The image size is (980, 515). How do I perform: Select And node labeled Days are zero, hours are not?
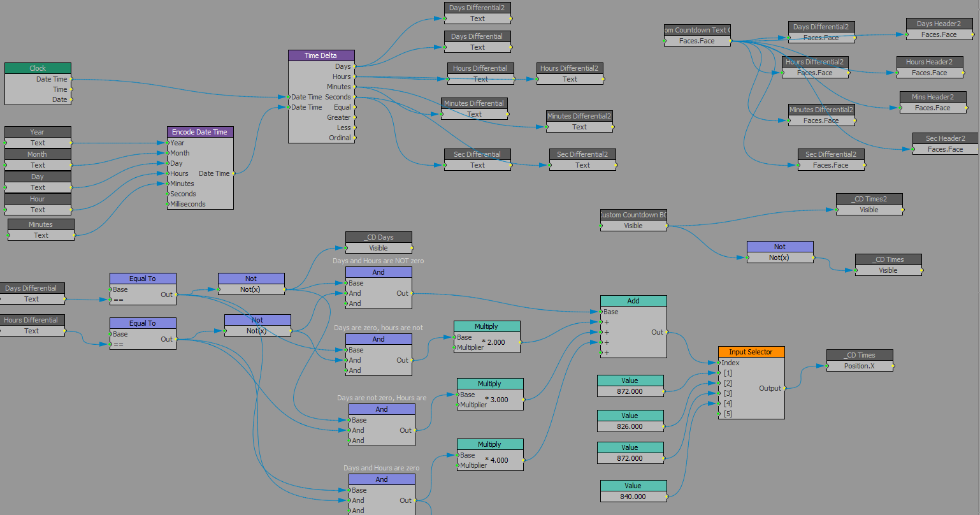tap(378, 354)
